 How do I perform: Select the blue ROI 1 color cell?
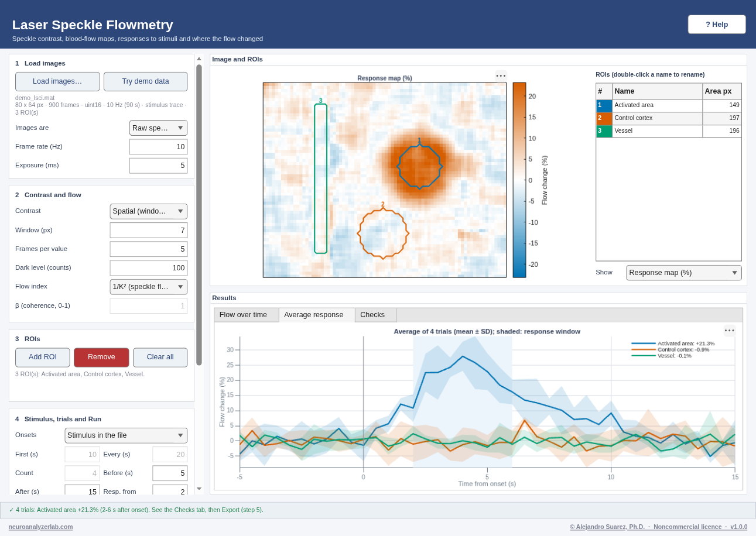[x=604, y=106]
